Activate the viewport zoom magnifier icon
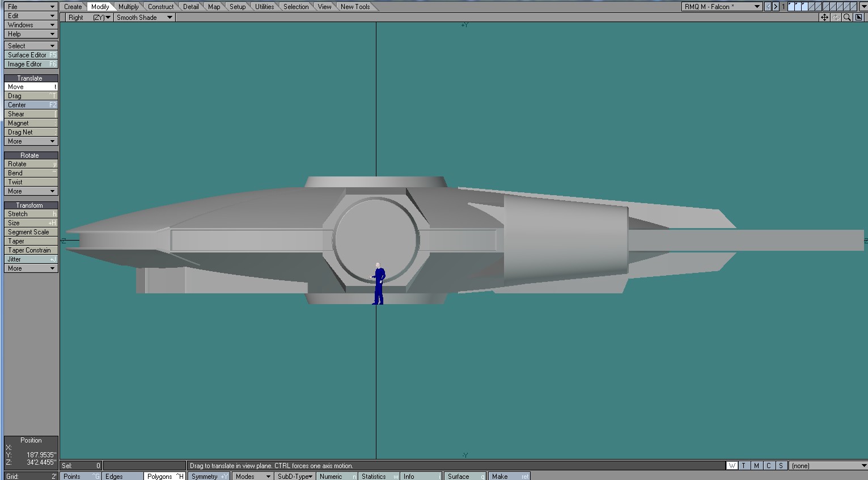This screenshot has height=480, width=868. [x=847, y=18]
